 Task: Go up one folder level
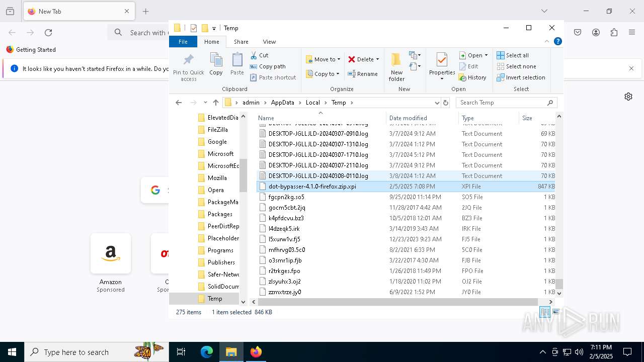pos(216,103)
